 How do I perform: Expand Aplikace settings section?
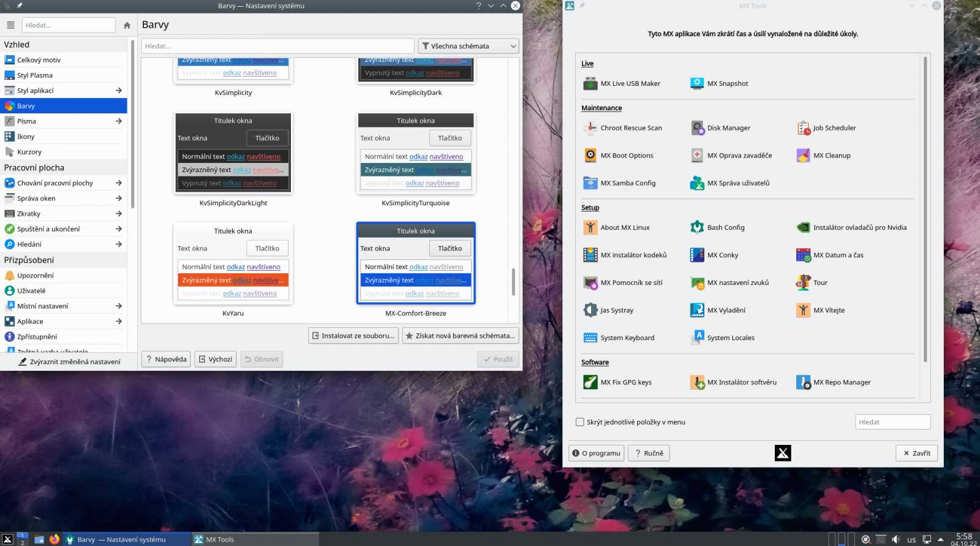(x=118, y=321)
